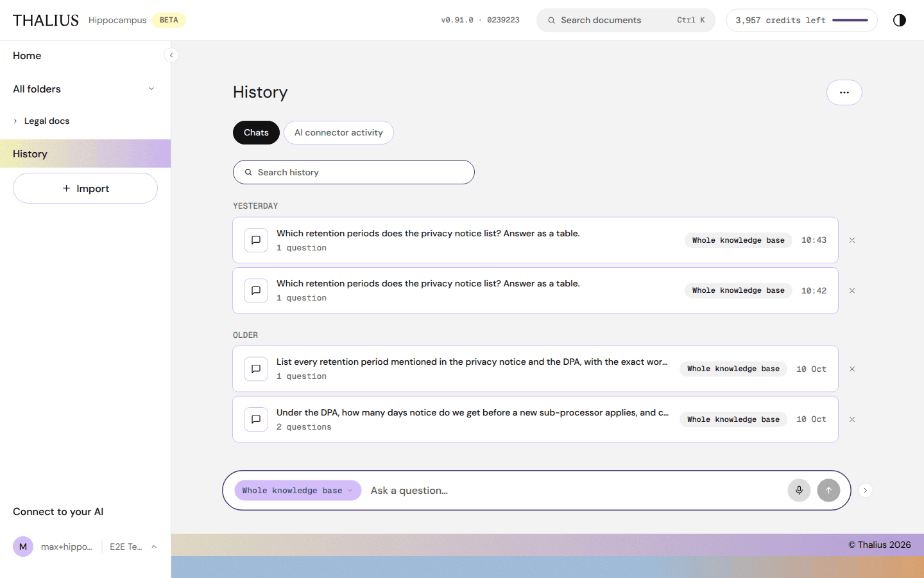Image resolution: width=924 pixels, height=578 pixels.
Task: Switch to AI connector activity tab
Action: coord(339,132)
